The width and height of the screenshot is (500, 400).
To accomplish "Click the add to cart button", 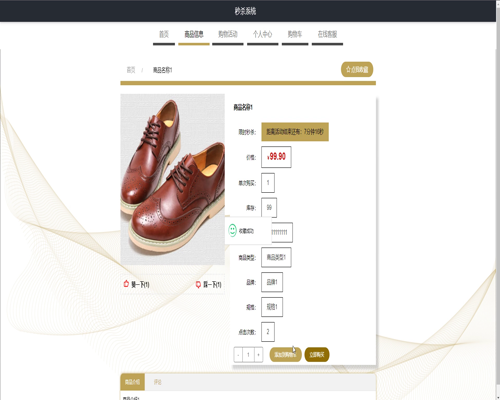I will (x=285, y=355).
